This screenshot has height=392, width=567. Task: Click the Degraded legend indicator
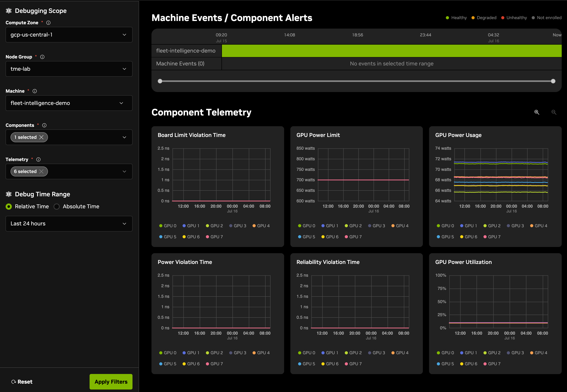click(x=484, y=18)
